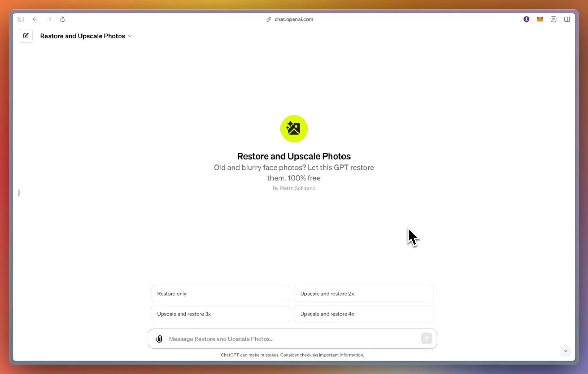Choose Upscale and restore 2x
Viewport: 588px width, 374px height.
click(364, 294)
